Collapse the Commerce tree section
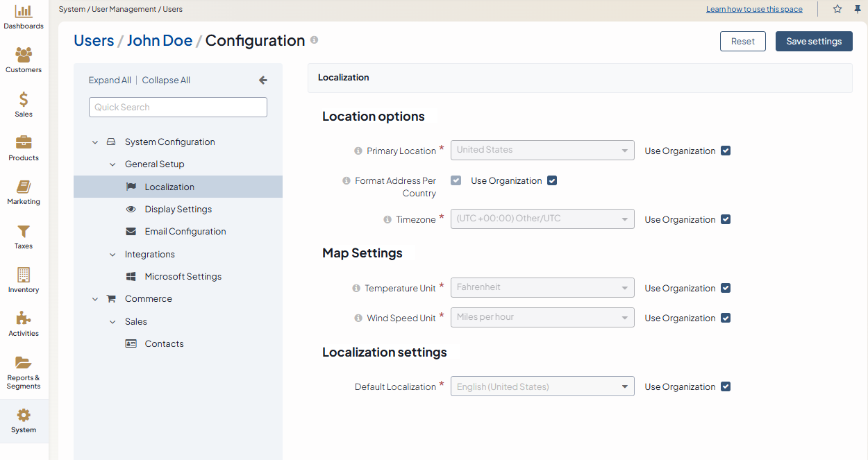Viewport: 868px width, 460px height. click(x=95, y=299)
